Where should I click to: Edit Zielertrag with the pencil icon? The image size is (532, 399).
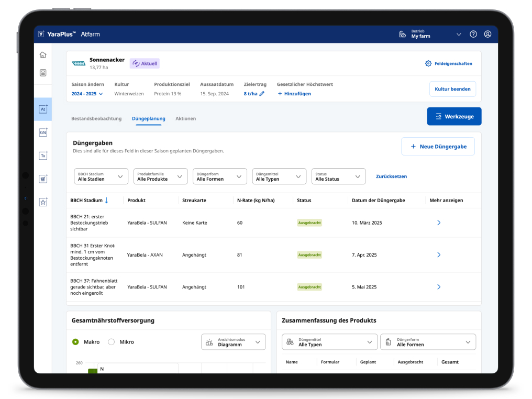click(x=262, y=94)
